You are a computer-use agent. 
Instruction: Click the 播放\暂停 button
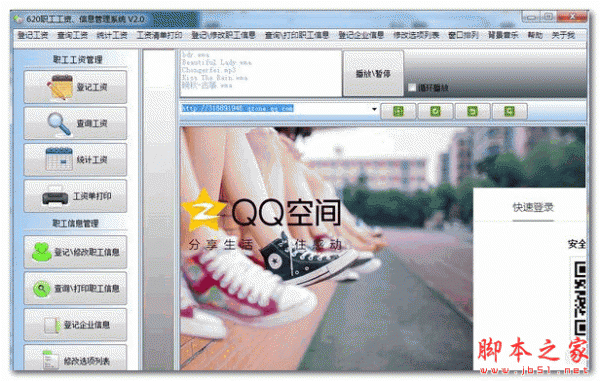373,73
